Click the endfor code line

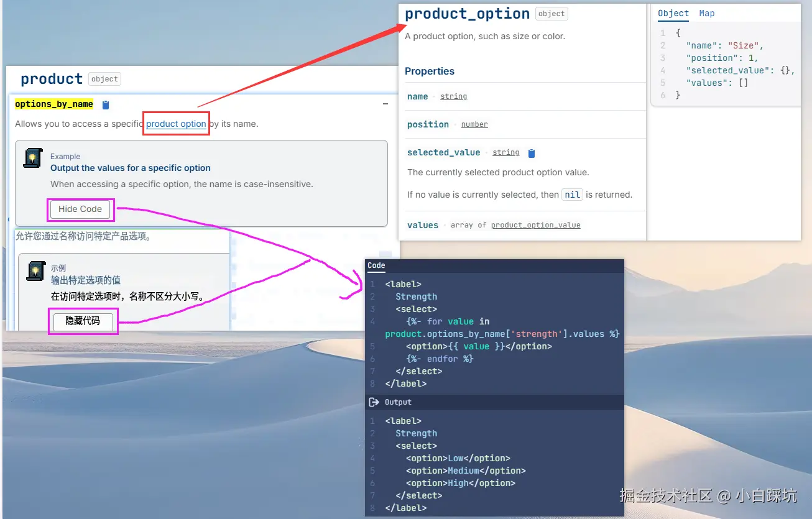click(440, 359)
